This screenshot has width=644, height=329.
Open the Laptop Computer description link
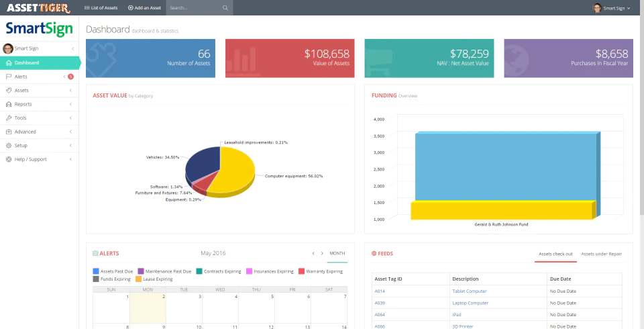tap(470, 303)
